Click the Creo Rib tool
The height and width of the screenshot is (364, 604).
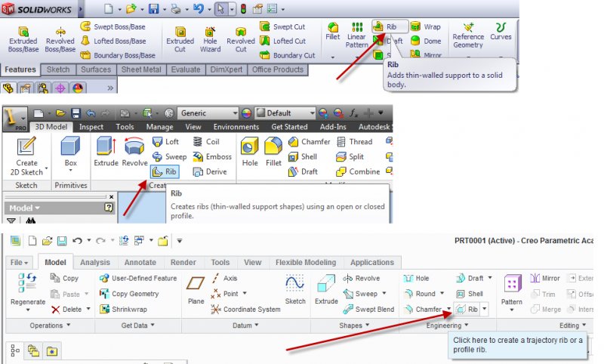[x=467, y=310]
